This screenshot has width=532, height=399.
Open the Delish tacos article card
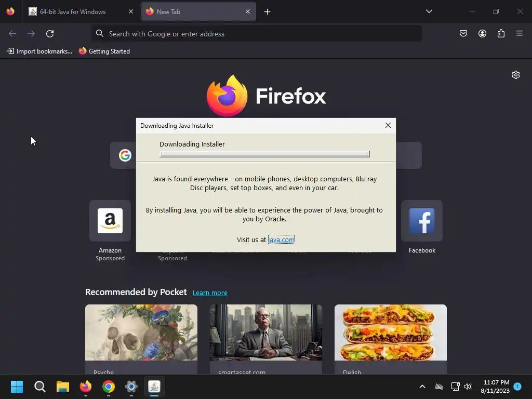click(391, 339)
